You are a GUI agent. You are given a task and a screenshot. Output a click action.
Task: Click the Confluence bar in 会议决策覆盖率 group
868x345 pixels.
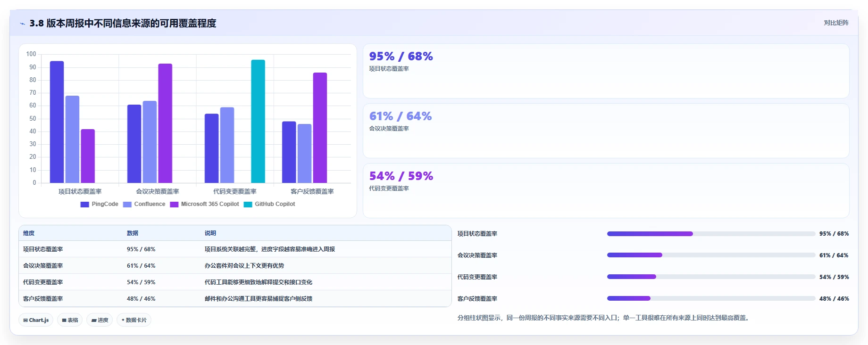pos(150,142)
